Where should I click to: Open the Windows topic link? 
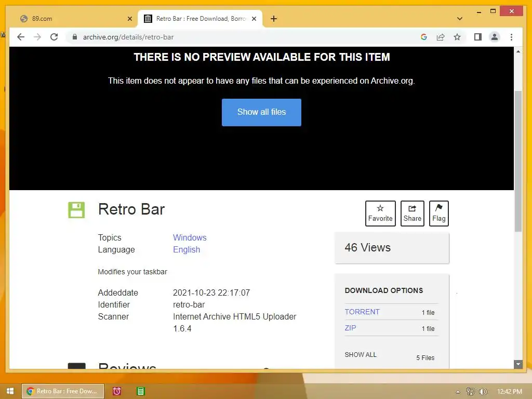pos(190,237)
